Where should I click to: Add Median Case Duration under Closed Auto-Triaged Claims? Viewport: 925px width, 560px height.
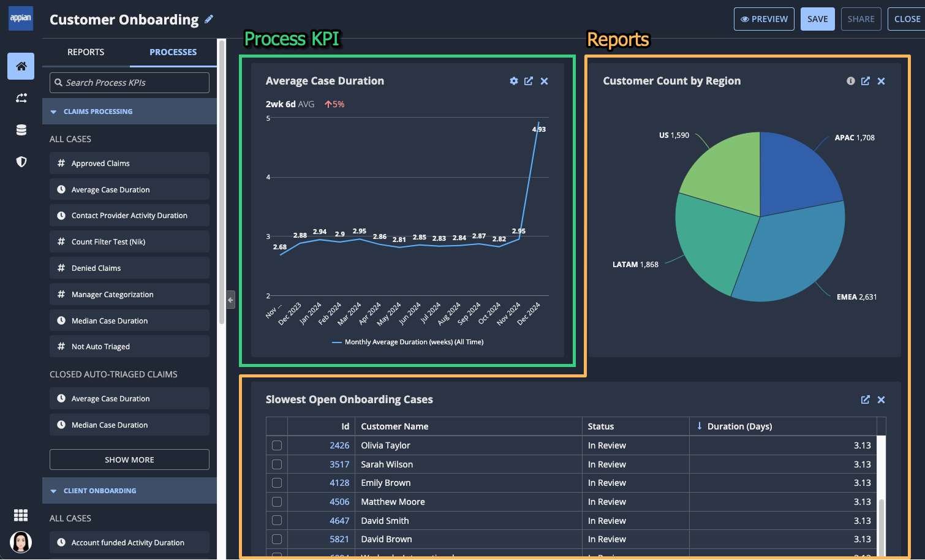coord(129,425)
